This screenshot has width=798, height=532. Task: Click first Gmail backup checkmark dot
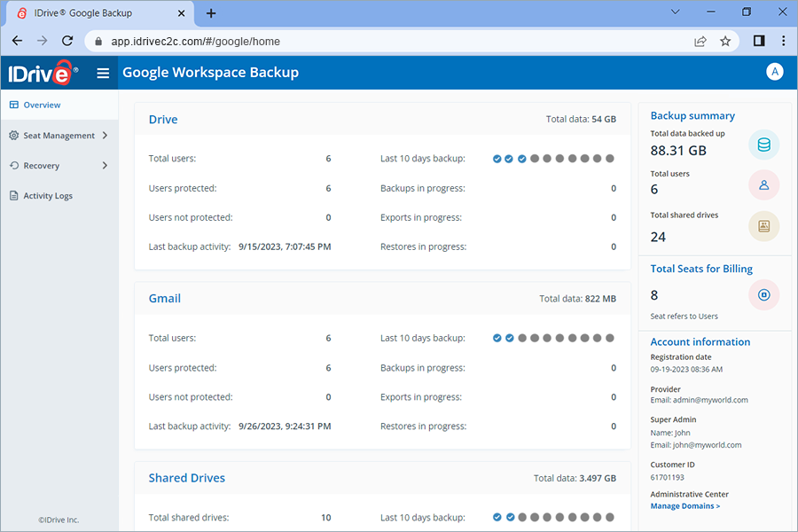[497, 338]
